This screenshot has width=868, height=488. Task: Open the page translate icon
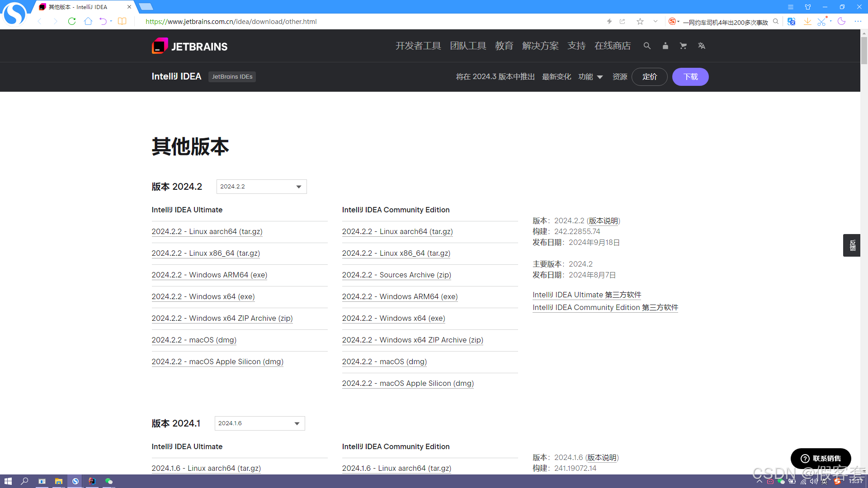pos(791,21)
